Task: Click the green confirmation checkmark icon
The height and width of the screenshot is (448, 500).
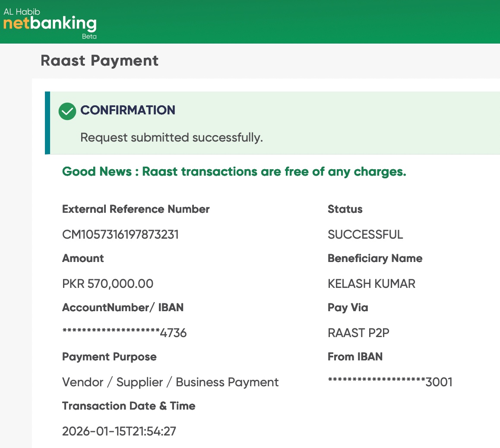Action: click(67, 111)
